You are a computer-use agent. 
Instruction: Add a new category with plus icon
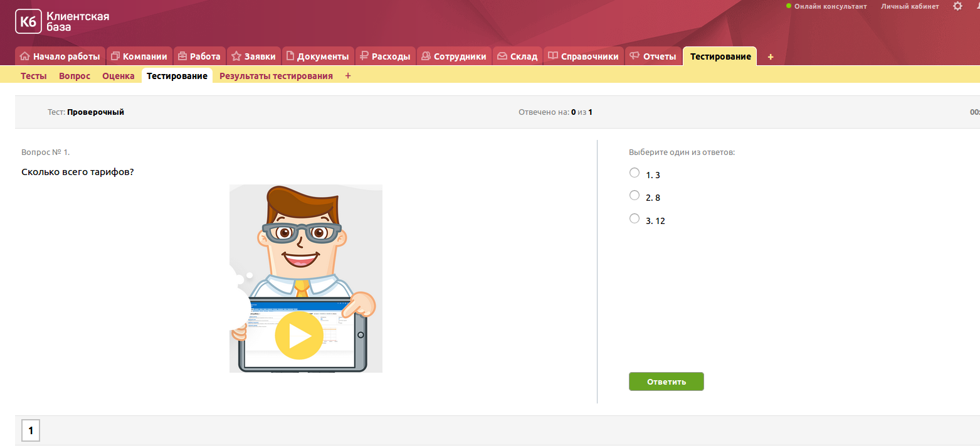point(771,56)
